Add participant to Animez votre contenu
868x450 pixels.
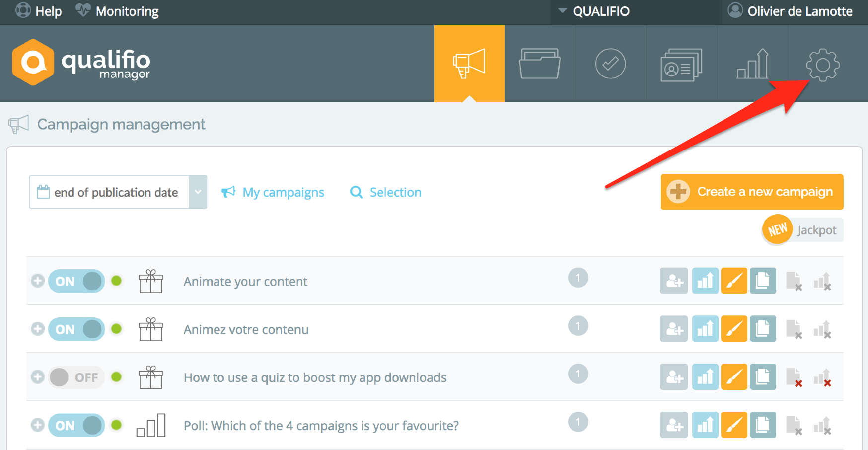674,329
